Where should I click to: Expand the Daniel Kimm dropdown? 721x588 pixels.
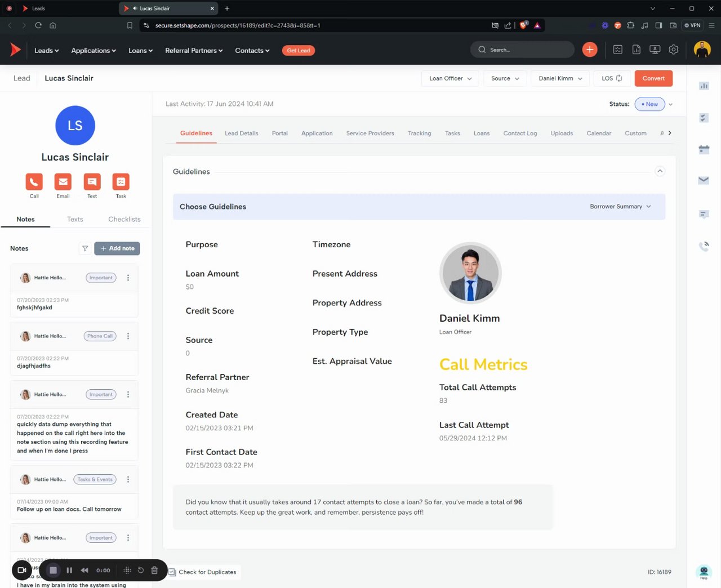pyautogui.click(x=560, y=78)
